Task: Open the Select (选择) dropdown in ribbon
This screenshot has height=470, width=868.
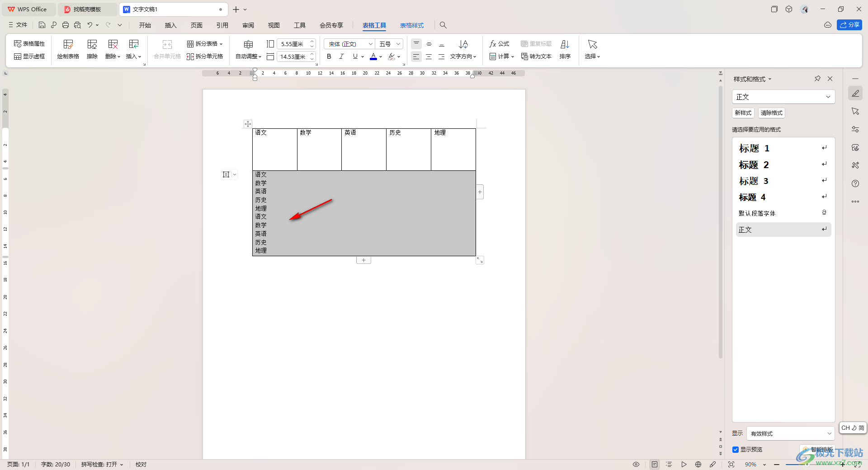Action: [x=592, y=49]
